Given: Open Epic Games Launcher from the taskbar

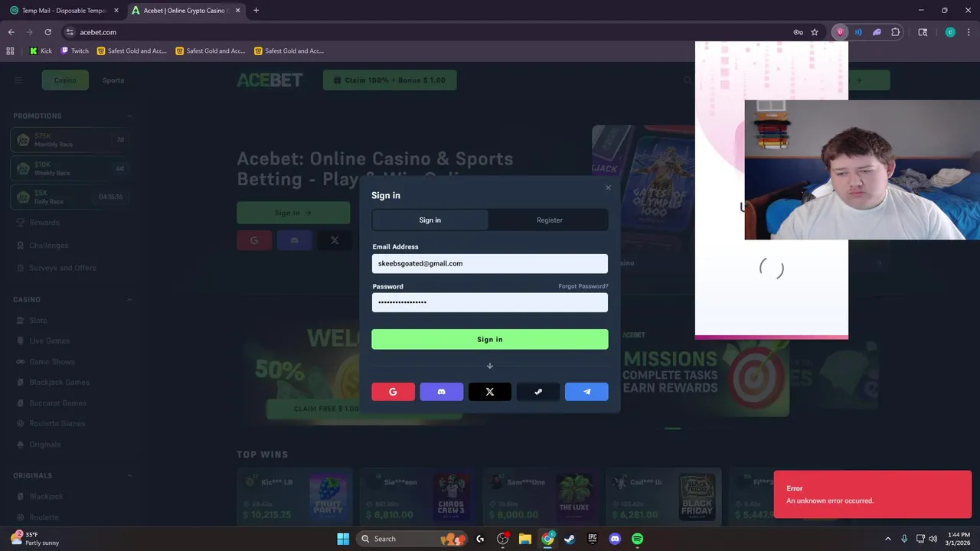Looking at the screenshot, I should [593, 539].
